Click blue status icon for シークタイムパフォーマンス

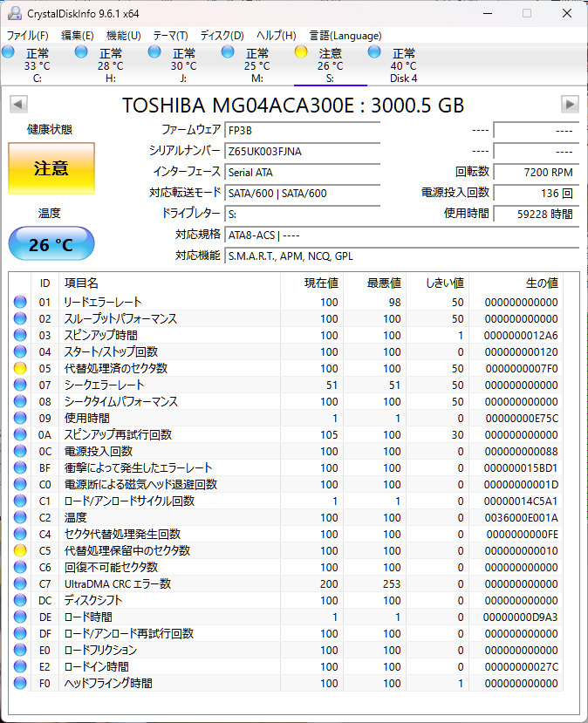(x=20, y=401)
